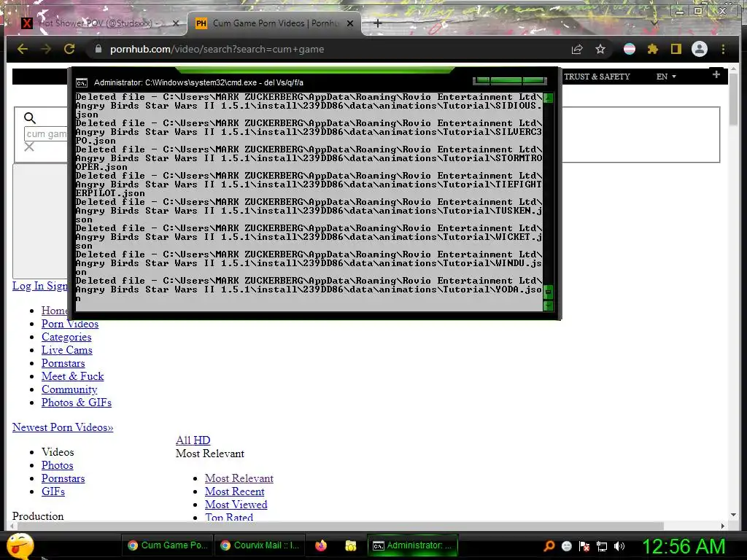The width and height of the screenshot is (747, 560).
Task: Go back using the browser back arrow
Action: (23, 49)
